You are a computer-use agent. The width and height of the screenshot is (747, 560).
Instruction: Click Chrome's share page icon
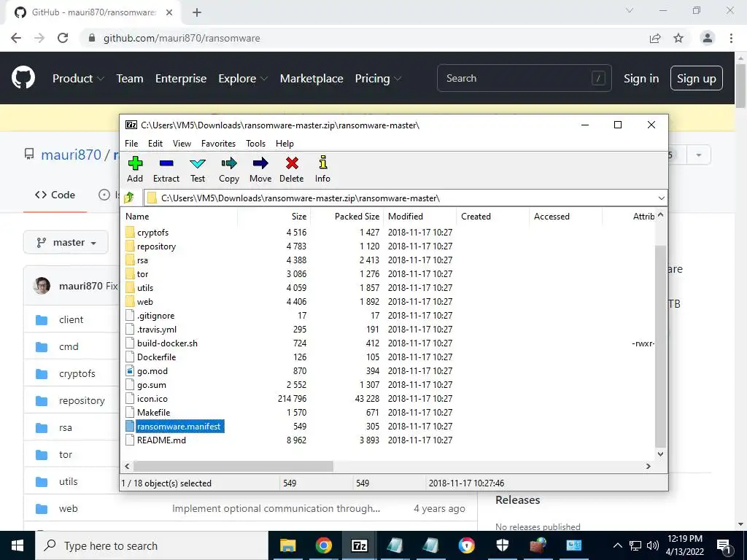(x=655, y=38)
